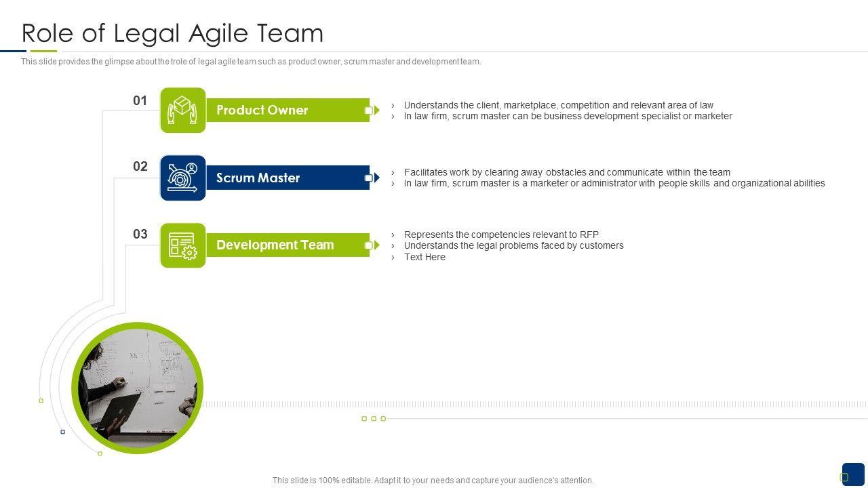
Task: Click the number 02 label
Action: click(x=140, y=167)
